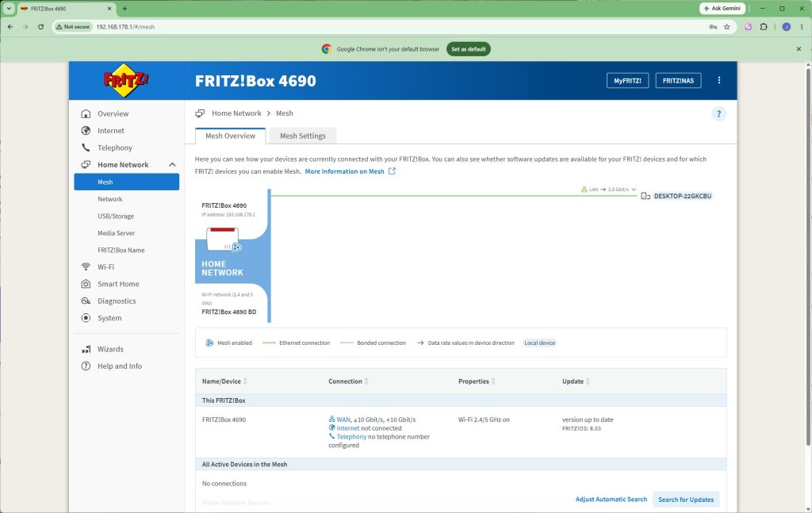Open the WAN connection link
The width and height of the screenshot is (812, 513).
343,419
